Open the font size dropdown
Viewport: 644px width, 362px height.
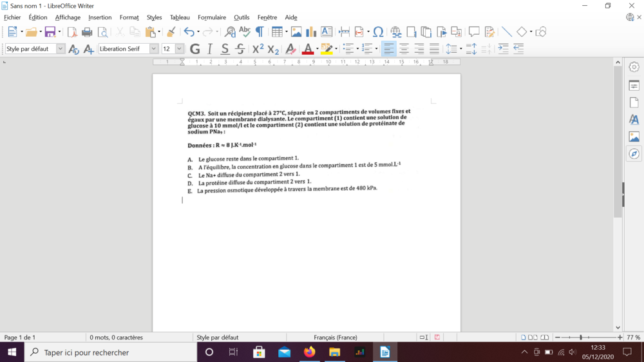pos(179,49)
